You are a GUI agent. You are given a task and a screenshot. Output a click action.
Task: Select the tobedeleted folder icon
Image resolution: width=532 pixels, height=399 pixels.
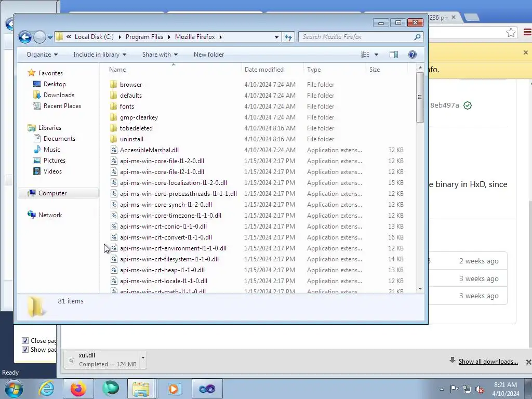pos(114,128)
